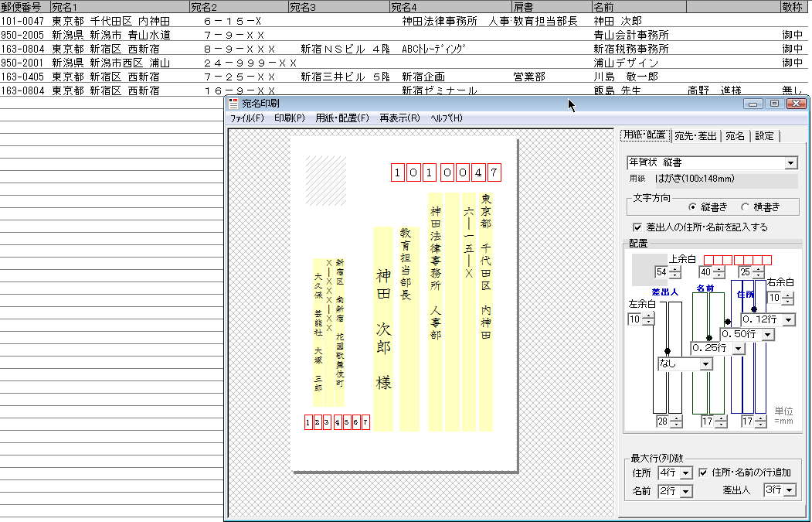Screen dimensions: 812x522
Task: Increase the 差出人 bottom margin 28 spinner
Action: pos(675,419)
